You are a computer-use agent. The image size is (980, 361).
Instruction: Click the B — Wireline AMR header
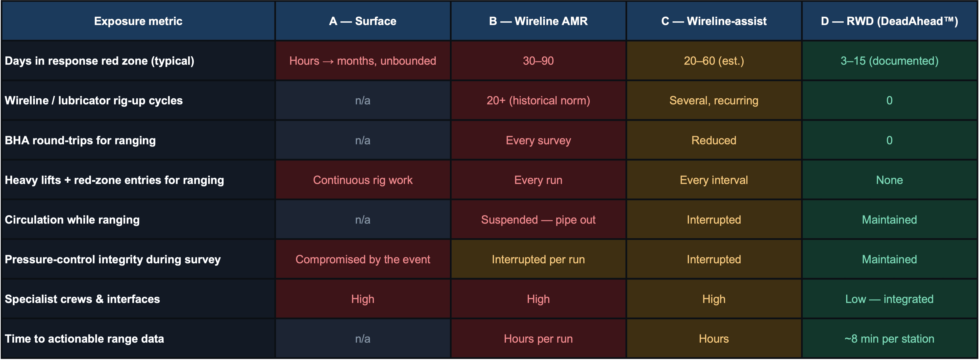point(538,21)
